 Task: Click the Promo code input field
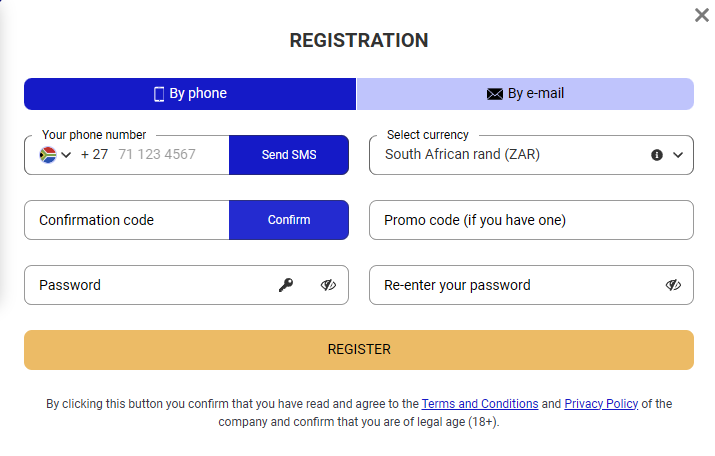click(530, 220)
